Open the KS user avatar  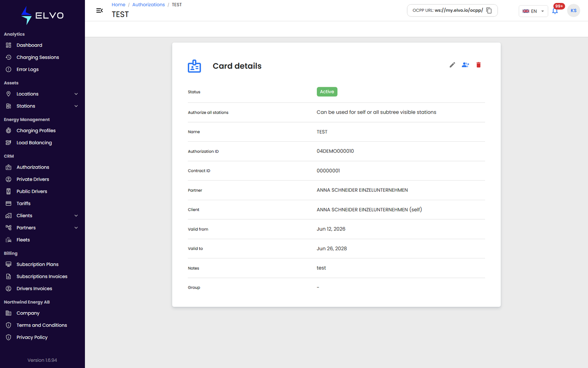(x=573, y=10)
